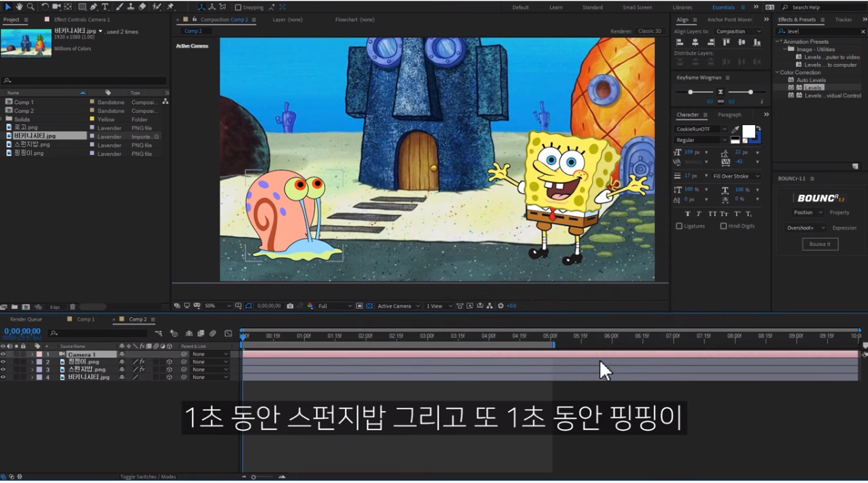Select the Pen tool
This screenshot has width=868, height=483.
pyautogui.click(x=94, y=7)
